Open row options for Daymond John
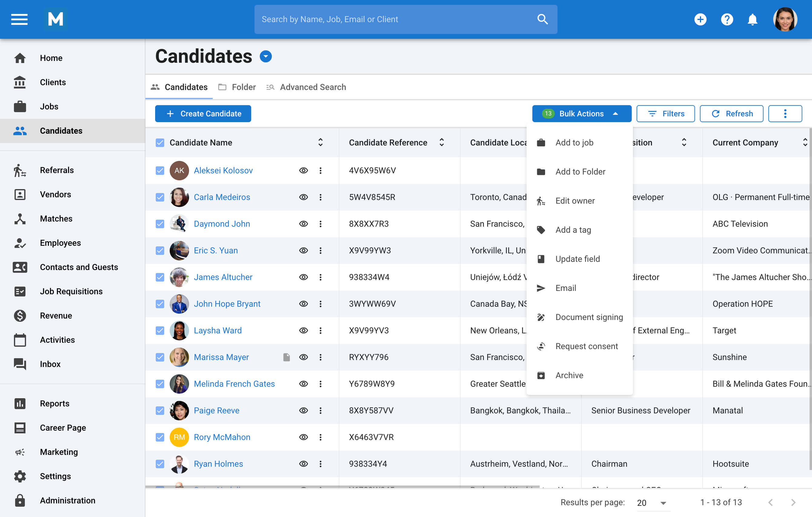Image resolution: width=812 pixels, height=517 pixels. (320, 224)
